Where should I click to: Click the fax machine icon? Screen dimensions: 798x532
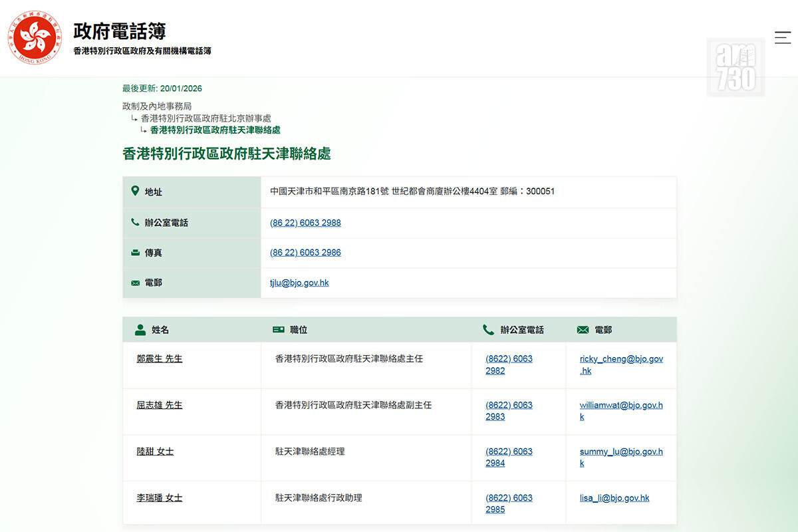point(135,253)
